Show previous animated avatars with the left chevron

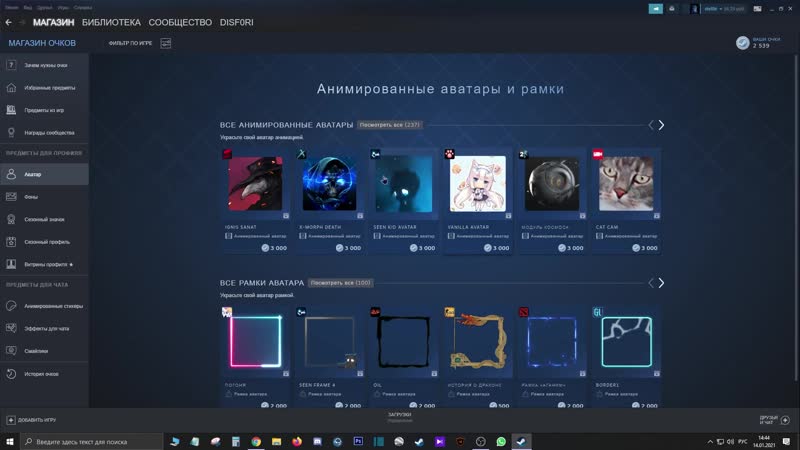click(x=651, y=125)
